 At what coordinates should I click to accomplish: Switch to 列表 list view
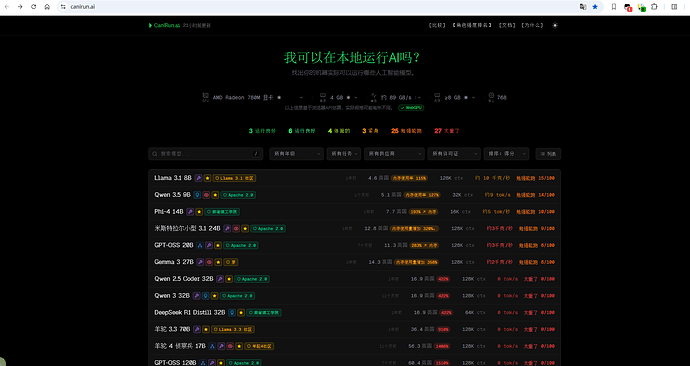548,154
